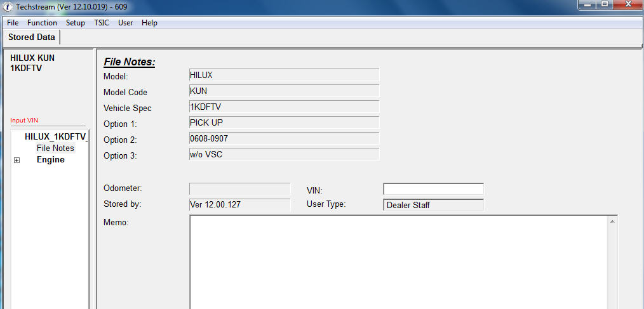
Task: Click the Stored by field Ver 12.00.127
Action: [x=240, y=205]
